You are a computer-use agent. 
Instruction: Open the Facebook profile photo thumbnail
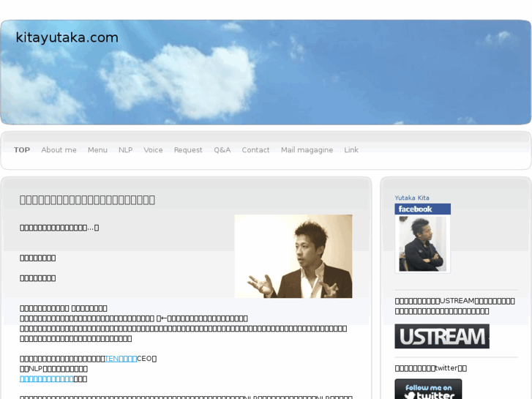pyautogui.click(x=423, y=244)
